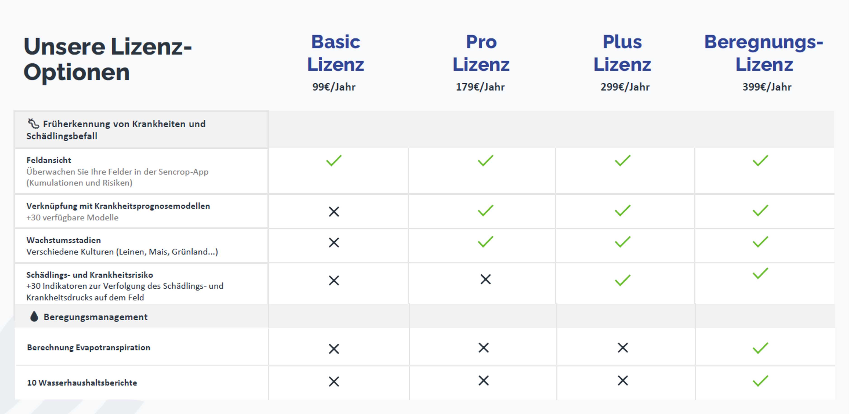This screenshot has width=868, height=414.
Task: Click the Beregnungs-Lizenz checkmark for 10 Wasserhaushaltsberichte
Action: click(x=760, y=381)
